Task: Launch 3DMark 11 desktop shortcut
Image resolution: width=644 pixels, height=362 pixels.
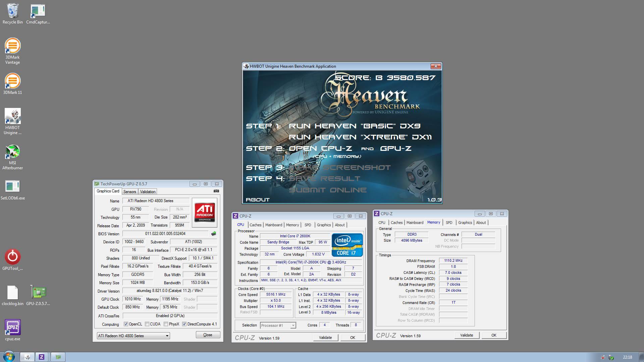Action: (12, 84)
